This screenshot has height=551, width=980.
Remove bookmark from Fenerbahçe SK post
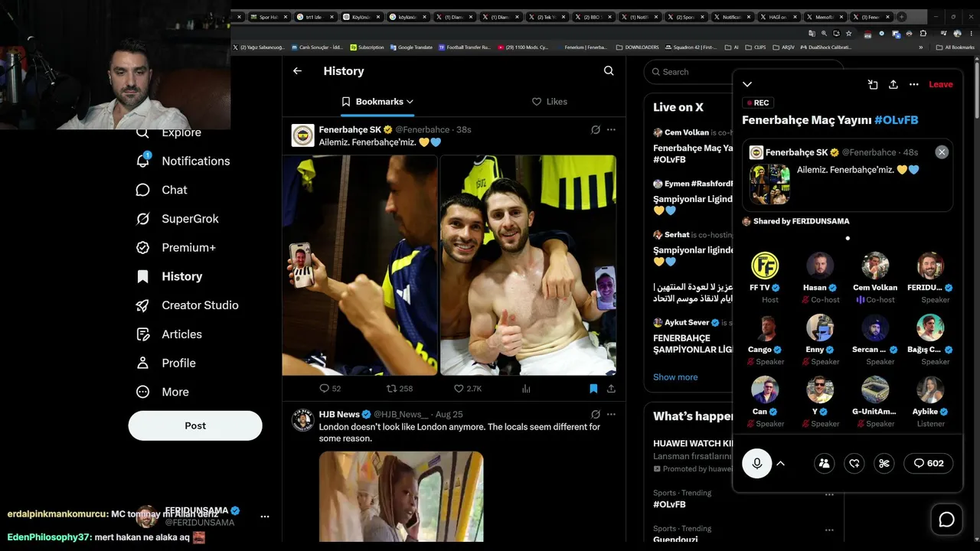point(593,389)
